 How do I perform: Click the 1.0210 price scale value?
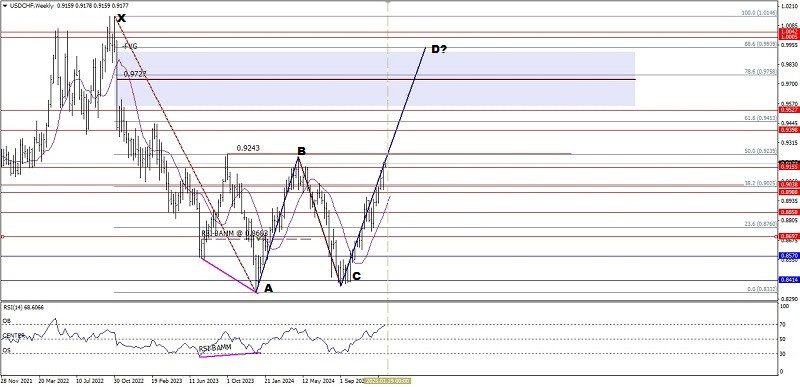(788, 6)
